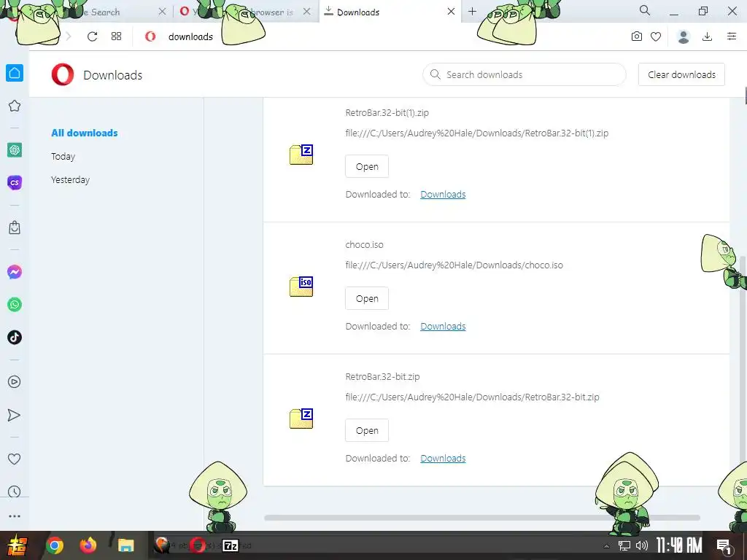Viewport: 747px width, 560px height.
Task: Click the RetroBar.32-bit.zip file name
Action: 382,377
